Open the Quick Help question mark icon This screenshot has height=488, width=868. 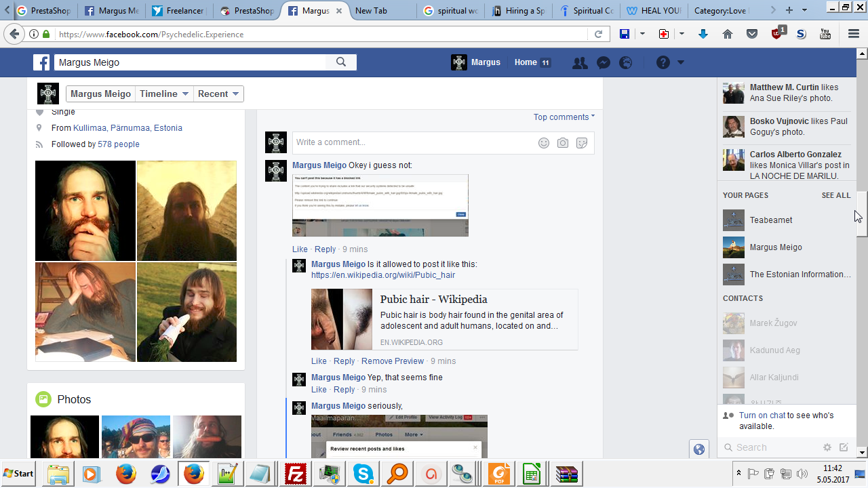pyautogui.click(x=663, y=62)
